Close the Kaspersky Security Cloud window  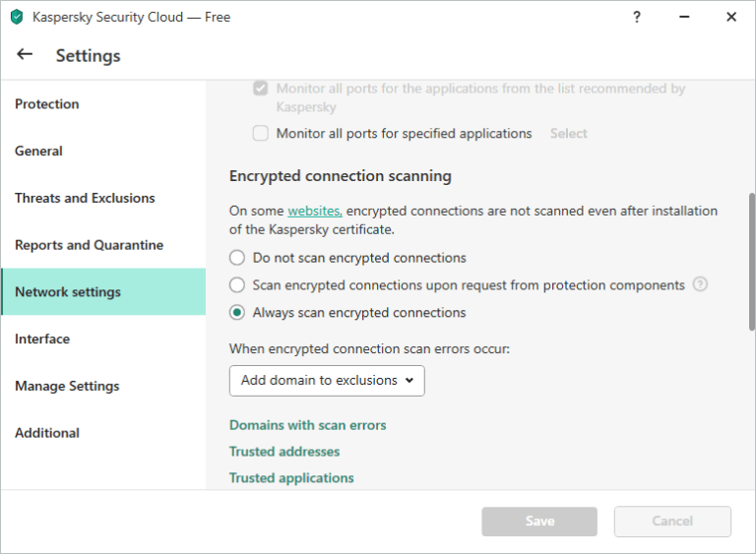click(x=731, y=17)
